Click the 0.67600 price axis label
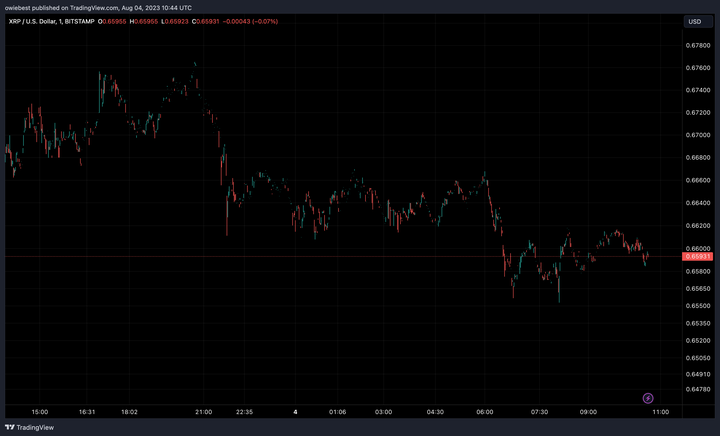 pyautogui.click(x=698, y=68)
